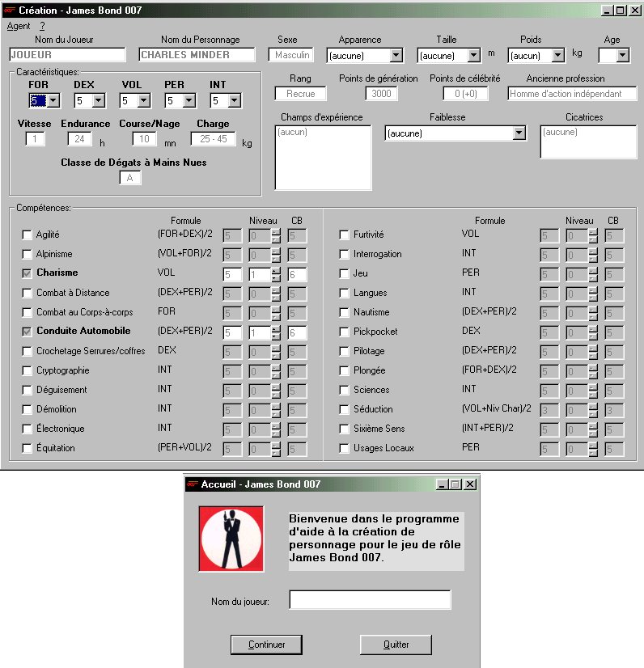Minimize the Création window

[x=607, y=11]
